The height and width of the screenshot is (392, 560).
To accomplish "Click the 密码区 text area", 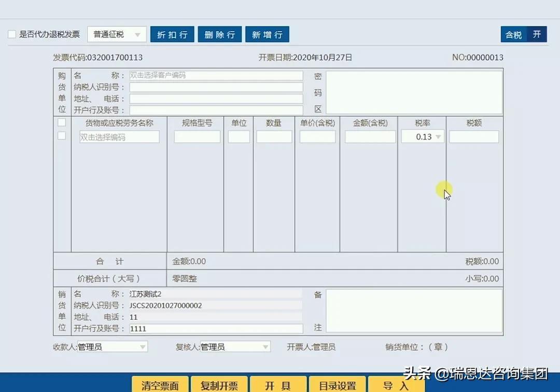I will point(414,92).
